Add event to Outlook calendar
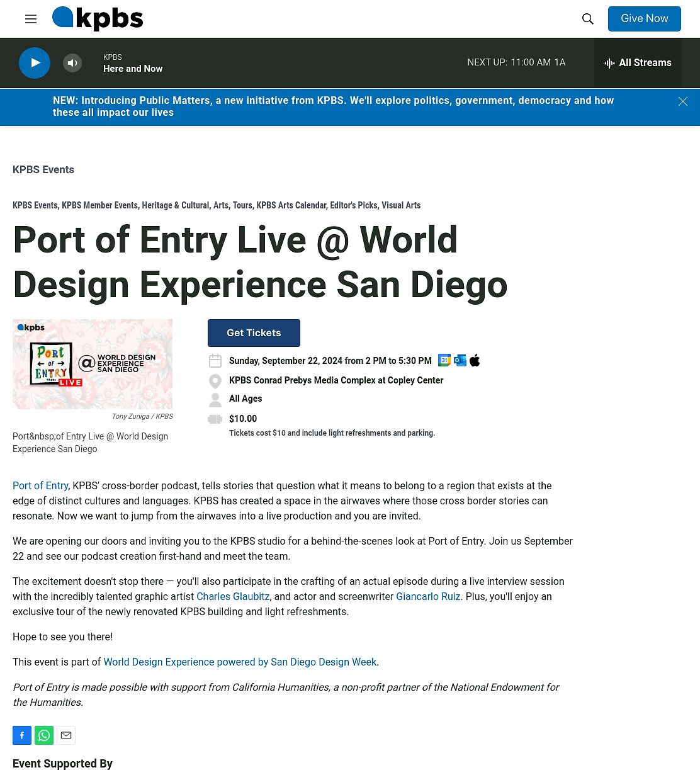Viewport: 700px width, 770px height. point(460,360)
